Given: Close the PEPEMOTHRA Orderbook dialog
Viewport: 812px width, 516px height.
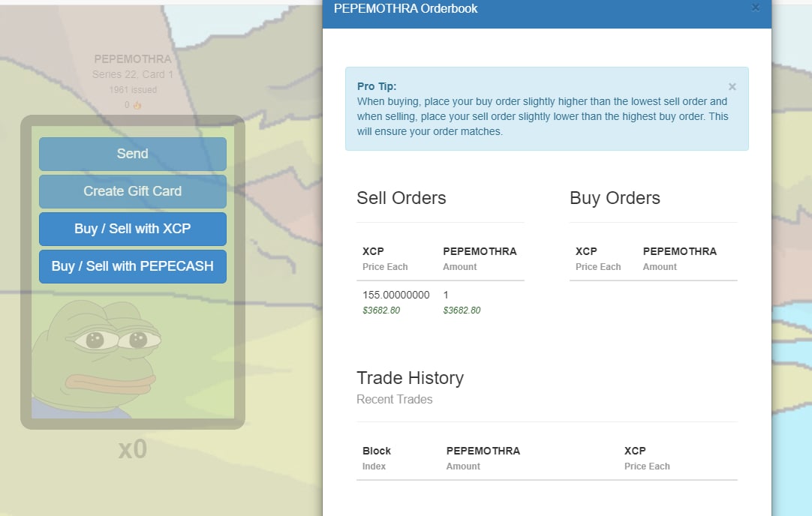Looking at the screenshot, I should point(756,7).
